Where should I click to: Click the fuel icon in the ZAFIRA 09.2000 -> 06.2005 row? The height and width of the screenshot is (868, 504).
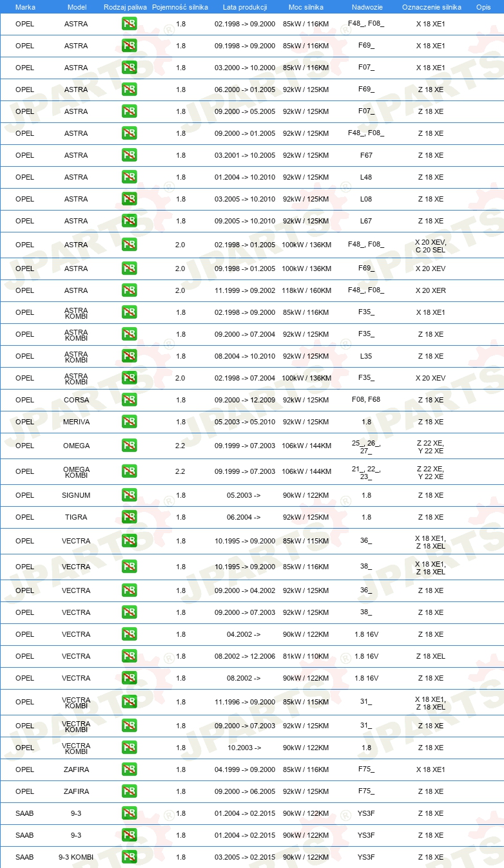pos(129,791)
